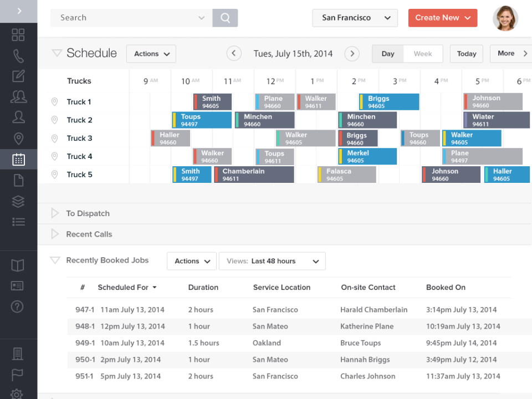Image resolution: width=532 pixels, height=399 pixels.
Task: Select the dashboard grid icon in the sidebar
Action: (18, 34)
